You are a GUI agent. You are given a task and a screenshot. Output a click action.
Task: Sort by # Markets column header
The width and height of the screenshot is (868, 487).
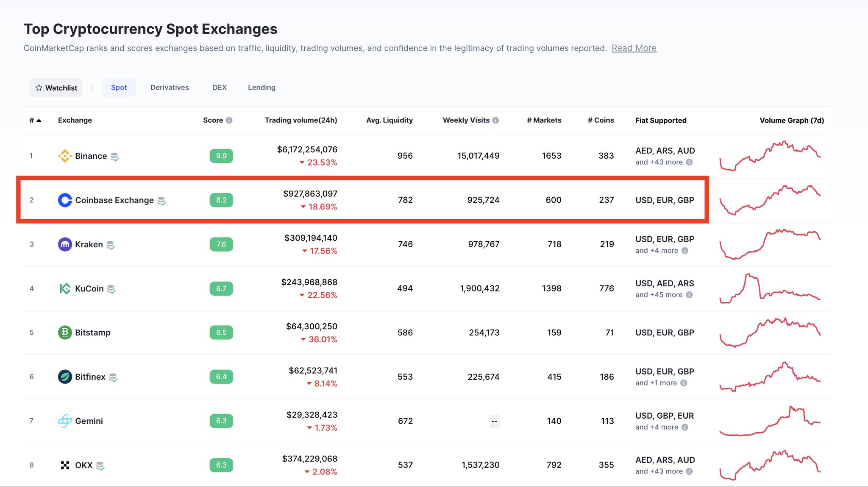coord(544,120)
